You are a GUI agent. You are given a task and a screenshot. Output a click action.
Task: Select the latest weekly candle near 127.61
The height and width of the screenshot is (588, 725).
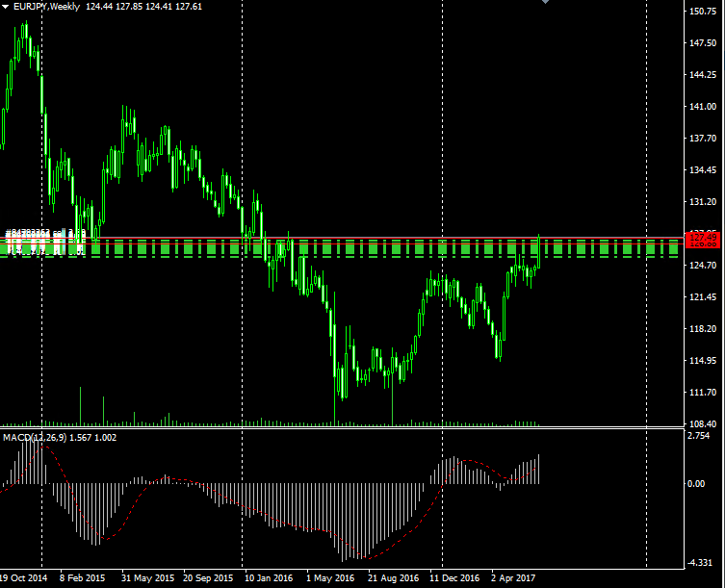[x=539, y=251]
